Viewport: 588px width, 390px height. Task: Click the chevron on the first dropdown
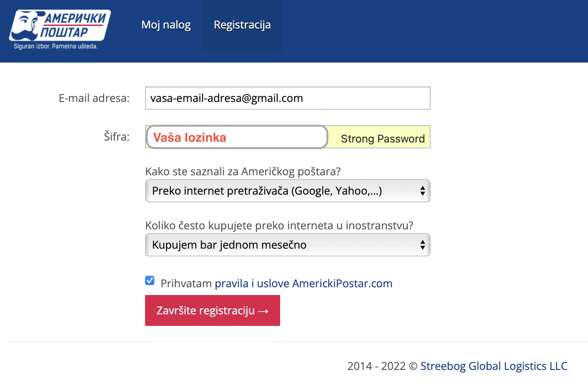(422, 191)
